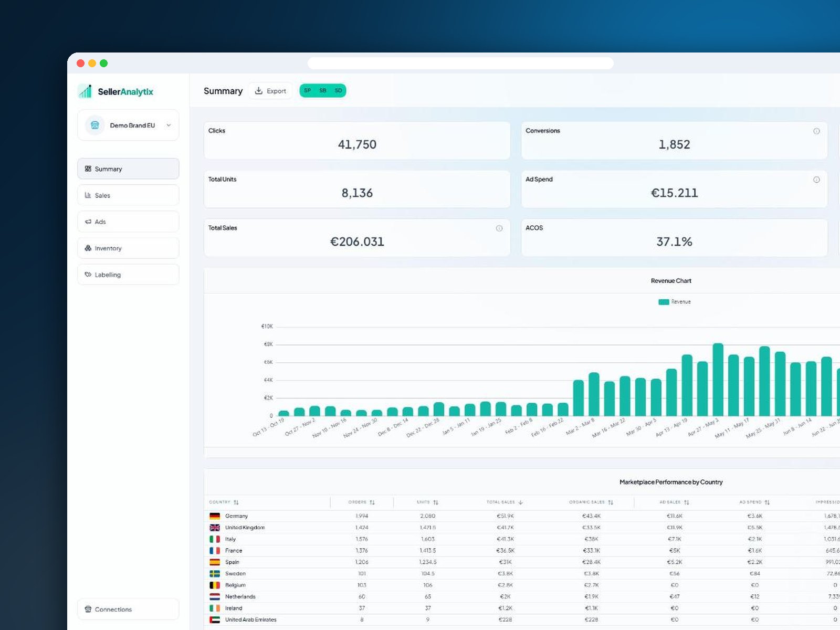Open the Demo Brand EU account dropdown
Viewport: 840px width, 630px height.
pos(128,125)
